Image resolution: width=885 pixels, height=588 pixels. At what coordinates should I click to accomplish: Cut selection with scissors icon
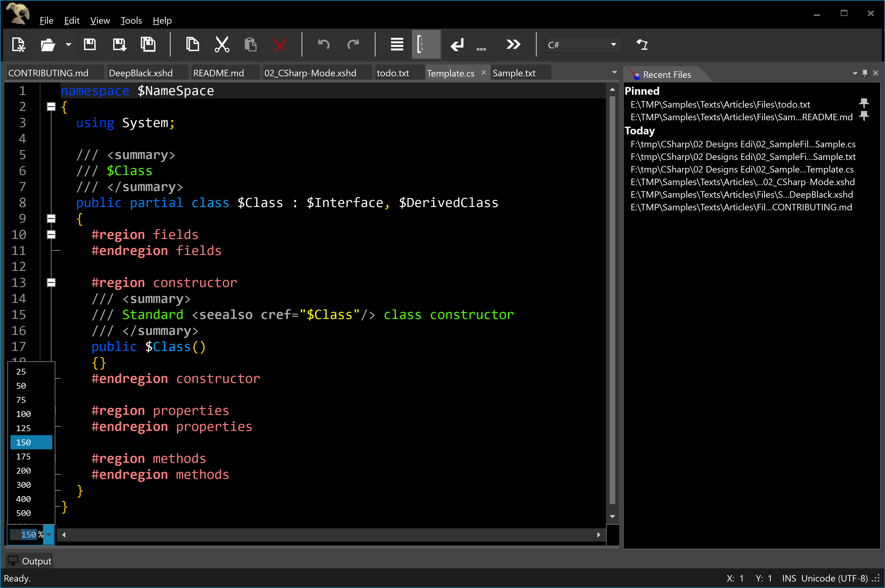coord(222,45)
